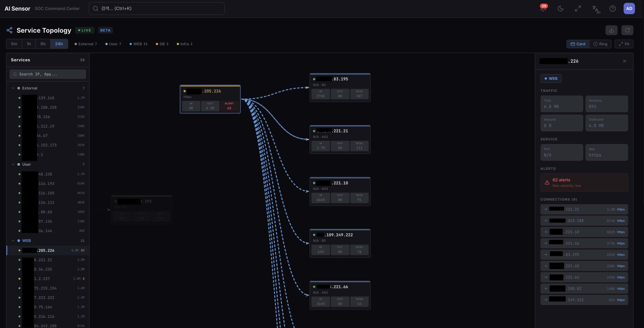Open connection .221.68 with 260K
Image resolution: width=644 pixels, height=328 pixels.
tap(584, 266)
